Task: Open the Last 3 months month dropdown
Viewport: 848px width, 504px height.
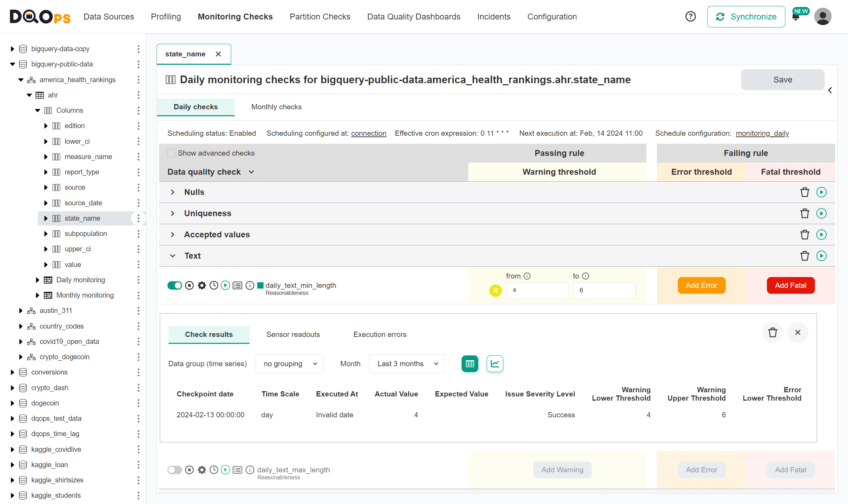Action: (x=406, y=363)
